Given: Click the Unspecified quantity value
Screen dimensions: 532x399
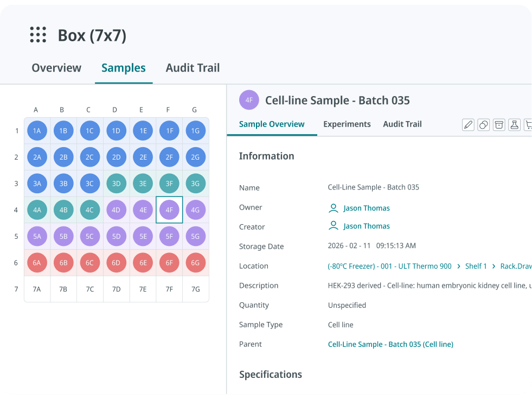Looking at the screenshot, I should [347, 305].
